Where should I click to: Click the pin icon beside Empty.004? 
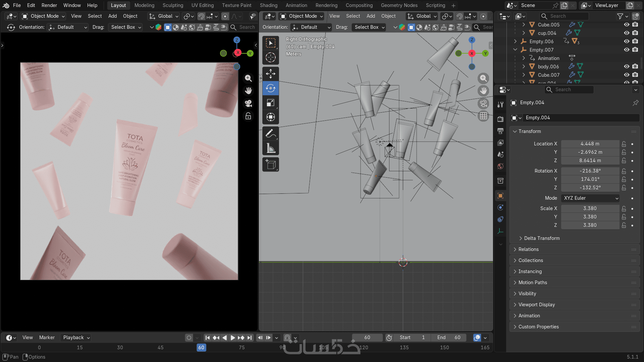tap(635, 103)
